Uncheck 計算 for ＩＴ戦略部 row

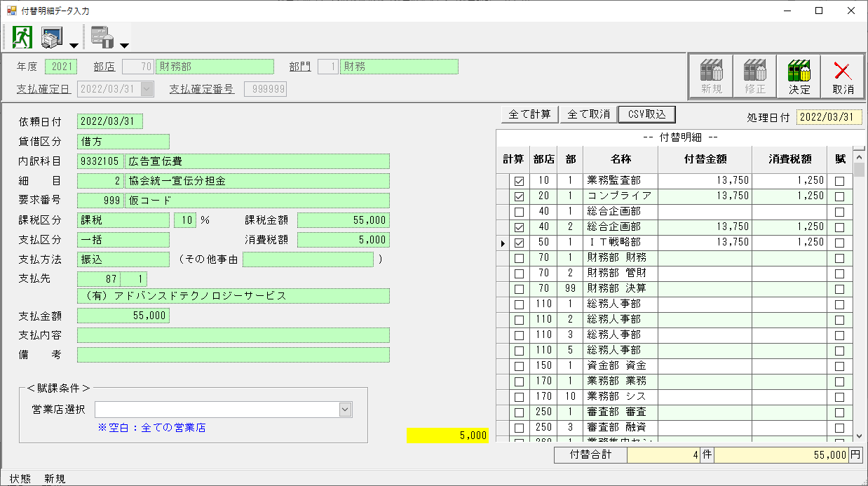[520, 243]
